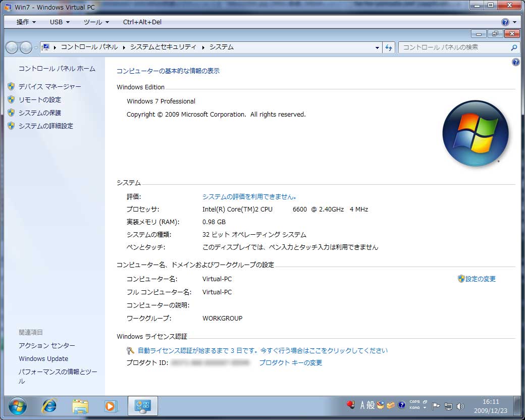
Task: Expand dropdown arrow next to Virtual PC help
Action: coord(514,22)
